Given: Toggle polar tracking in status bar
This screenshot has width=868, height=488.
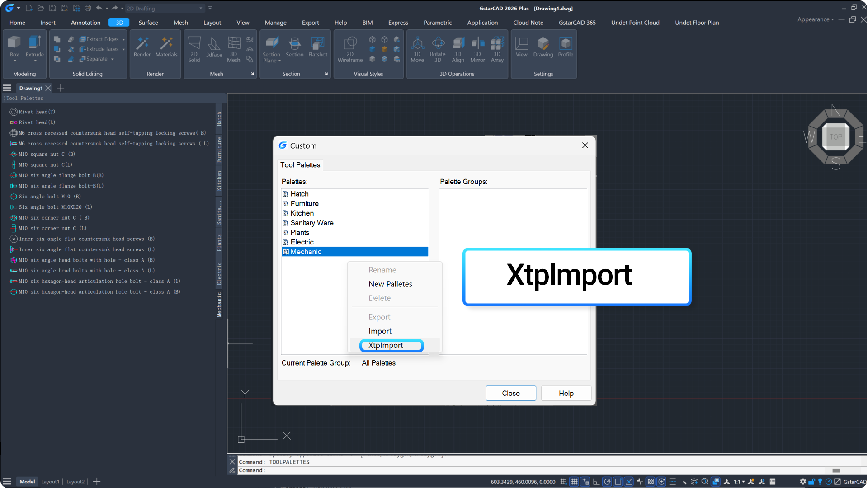Looking at the screenshot, I should pos(607,482).
